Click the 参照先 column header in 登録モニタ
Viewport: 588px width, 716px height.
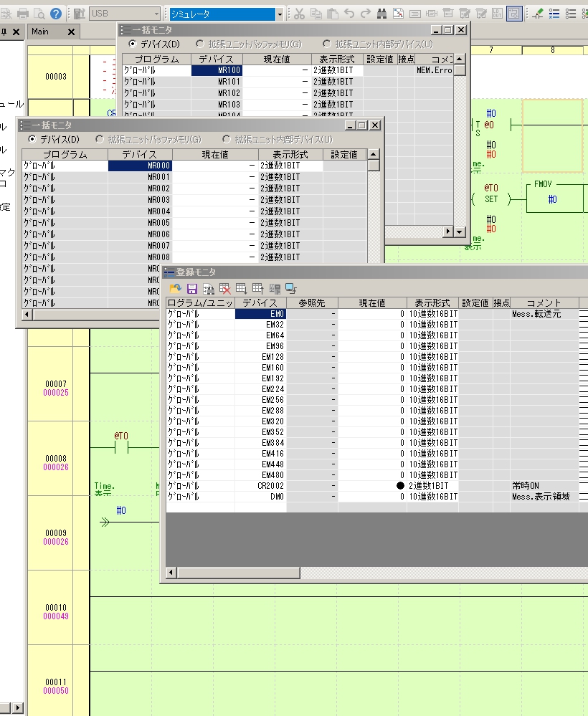coord(312,302)
